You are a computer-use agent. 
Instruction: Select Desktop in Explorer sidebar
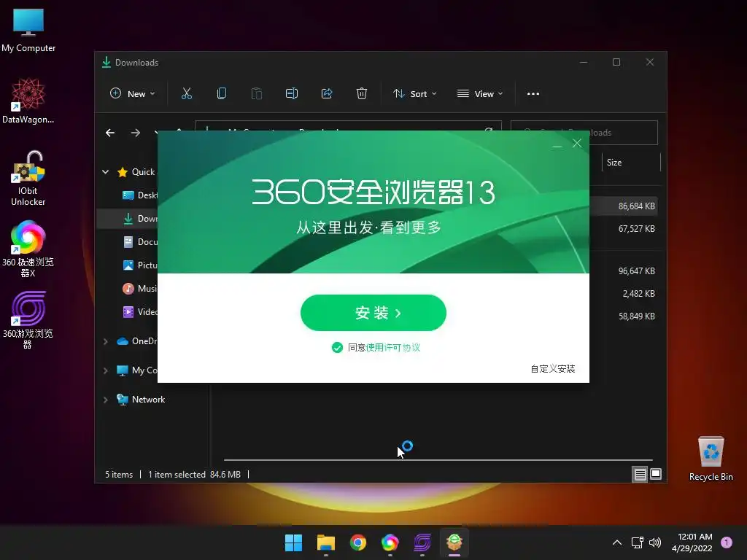click(x=139, y=195)
